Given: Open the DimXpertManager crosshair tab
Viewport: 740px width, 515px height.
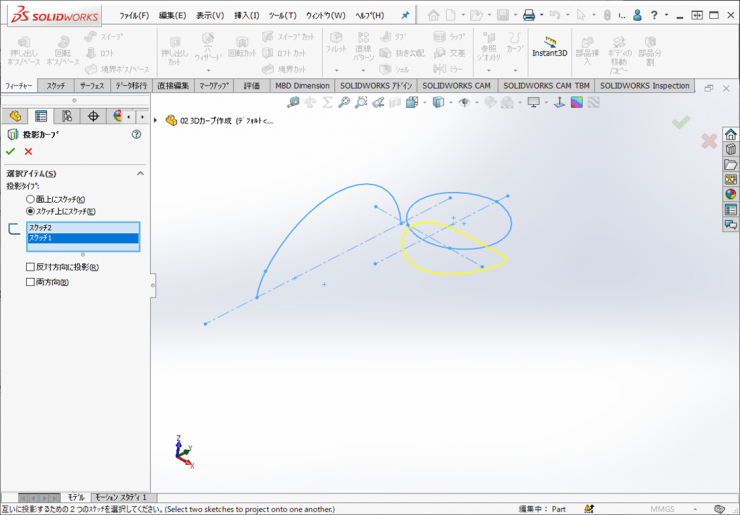Looking at the screenshot, I should pos(93,117).
